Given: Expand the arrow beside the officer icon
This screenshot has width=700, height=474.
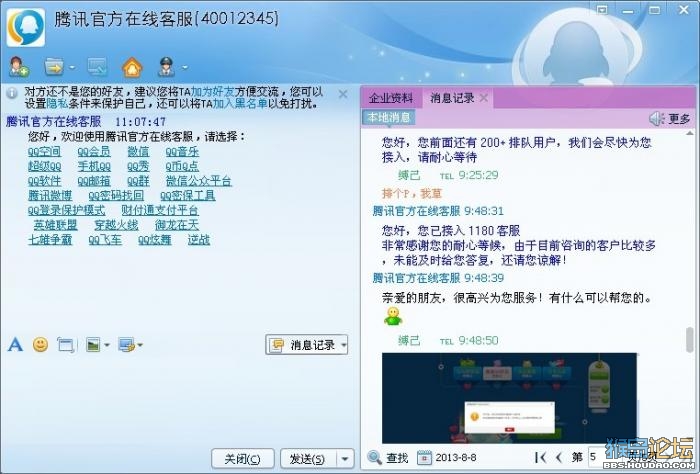Looking at the screenshot, I should click(184, 68).
